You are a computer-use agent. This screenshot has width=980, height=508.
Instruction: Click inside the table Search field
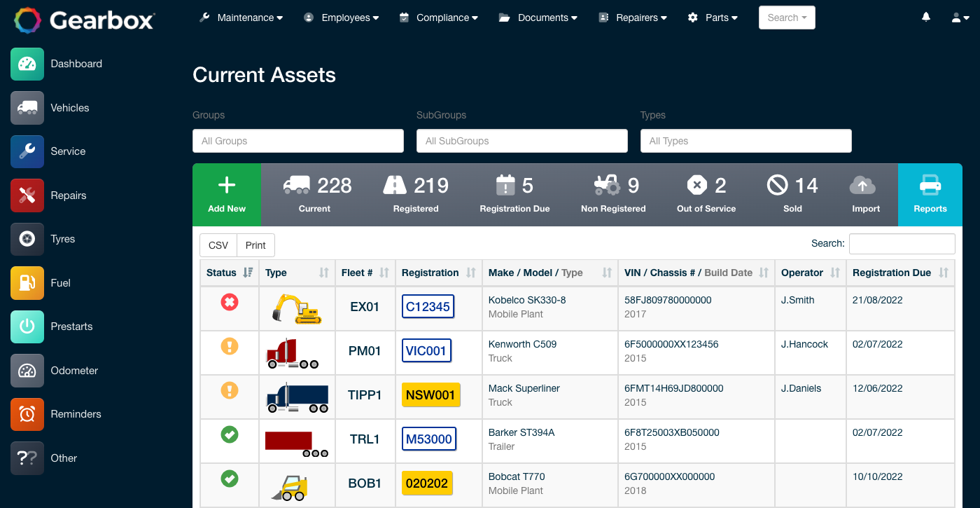(x=902, y=243)
